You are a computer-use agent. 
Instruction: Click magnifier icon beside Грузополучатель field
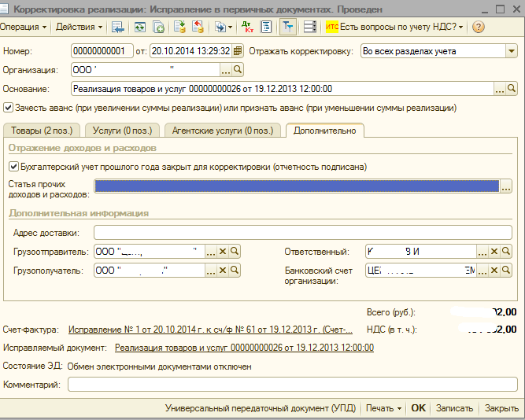[235, 271]
